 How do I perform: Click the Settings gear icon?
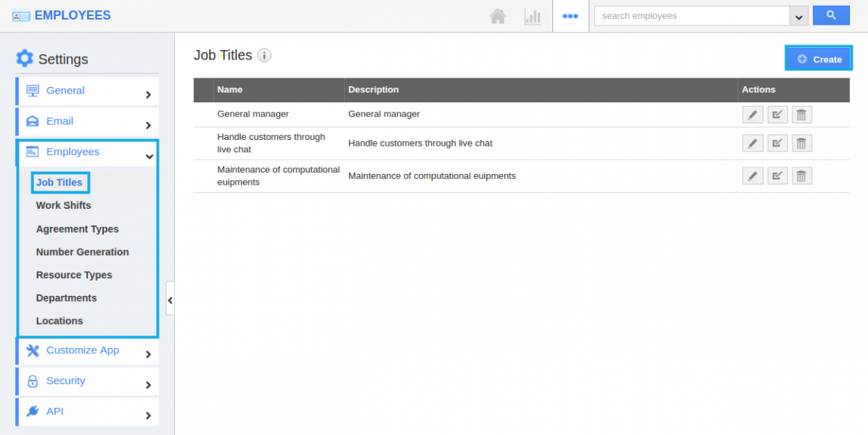click(x=25, y=58)
